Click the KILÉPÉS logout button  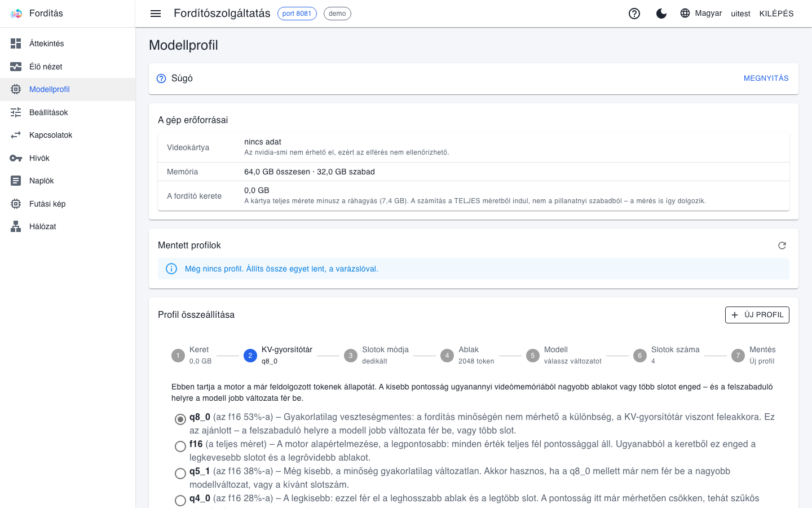(776, 14)
